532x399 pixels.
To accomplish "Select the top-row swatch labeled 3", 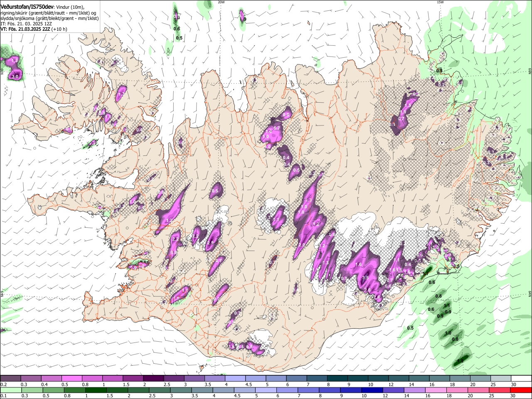I will point(194,378).
